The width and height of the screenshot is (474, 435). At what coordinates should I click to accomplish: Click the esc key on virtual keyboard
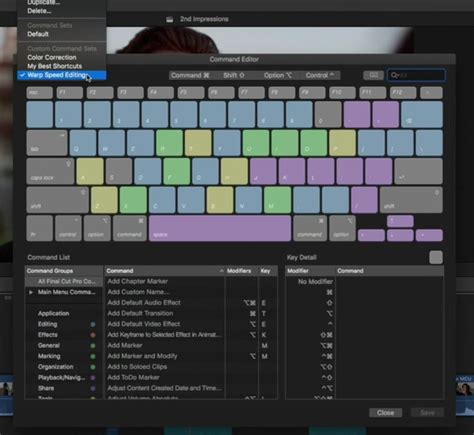pos(39,92)
